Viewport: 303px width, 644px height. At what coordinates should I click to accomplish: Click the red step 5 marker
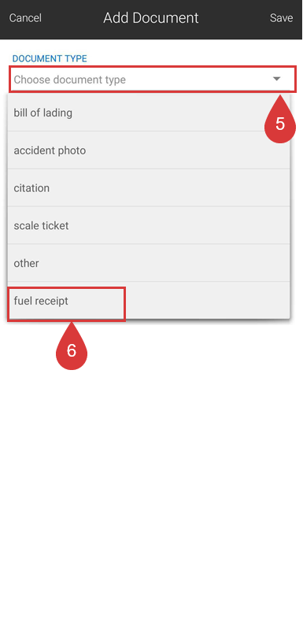pyautogui.click(x=280, y=122)
